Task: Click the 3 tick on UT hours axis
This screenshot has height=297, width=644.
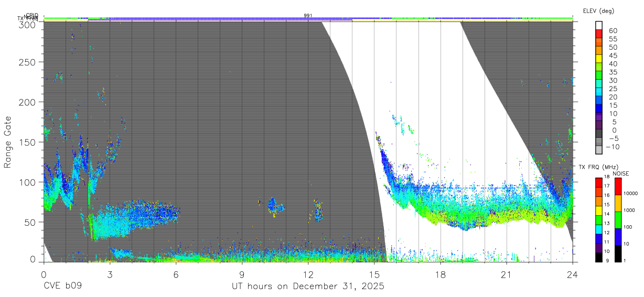Action: pos(110,273)
